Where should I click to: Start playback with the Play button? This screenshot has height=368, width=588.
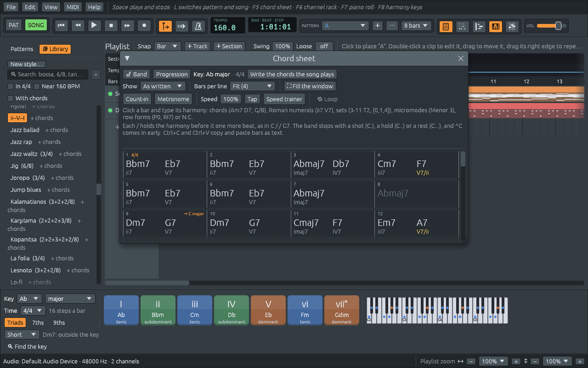94,26
